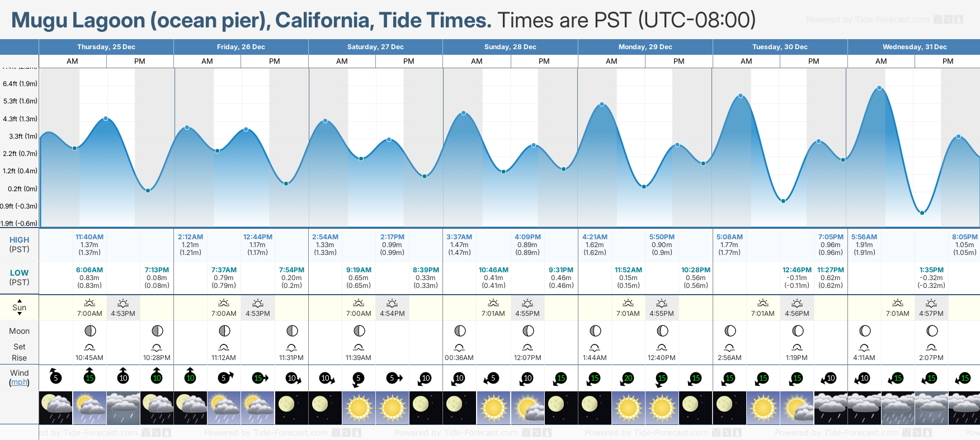Click the moonset icon above 10:45AM
Viewport: 980px width, 440px height.
[89, 347]
